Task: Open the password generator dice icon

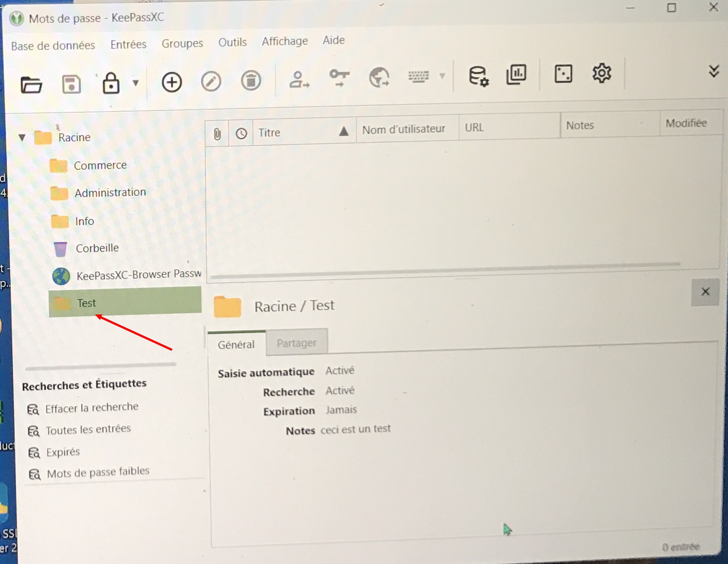Action: point(563,74)
